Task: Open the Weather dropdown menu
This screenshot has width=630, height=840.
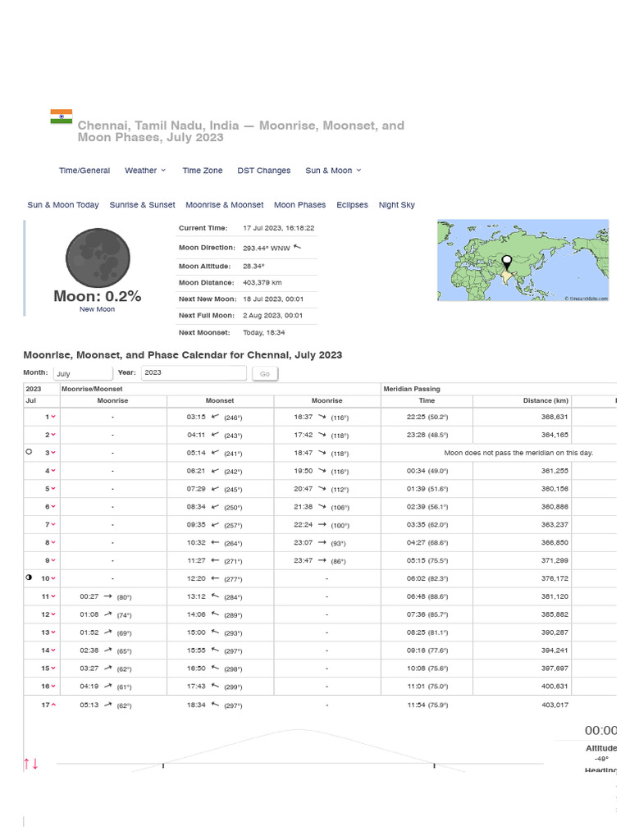Action: (x=145, y=171)
